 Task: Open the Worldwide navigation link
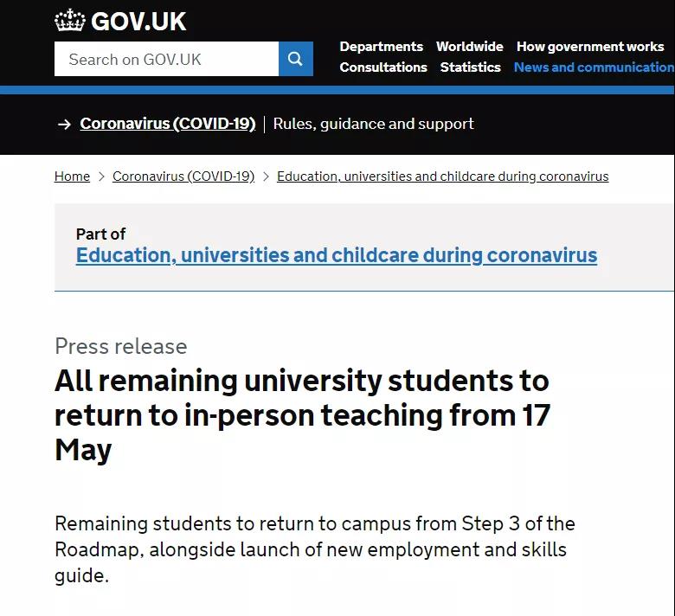click(469, 47)
